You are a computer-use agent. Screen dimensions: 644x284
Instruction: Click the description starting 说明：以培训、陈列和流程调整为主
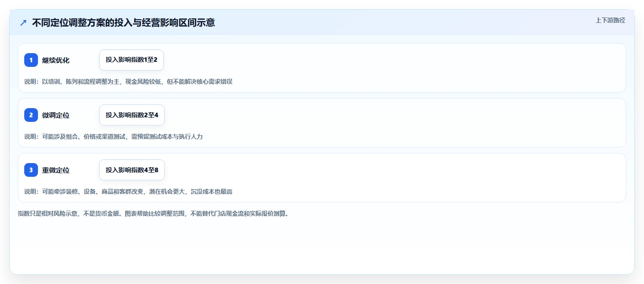tap(129, 82)
